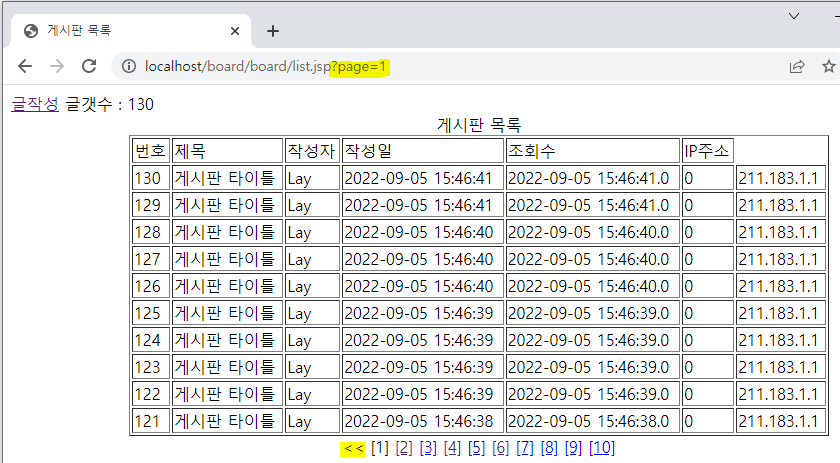Screen dimensions: 840x463
Task: Click current page indicator [1]
Action: (380, 448)
